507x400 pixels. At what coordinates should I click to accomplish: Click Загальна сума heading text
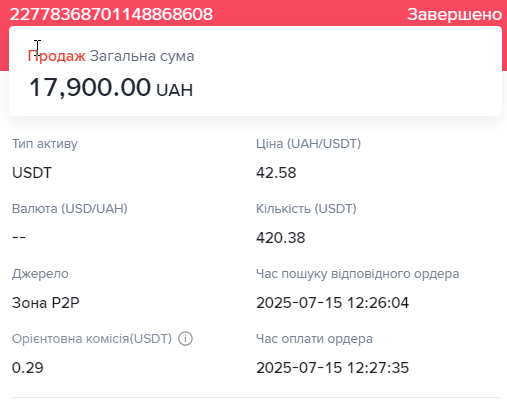point(142,56)
